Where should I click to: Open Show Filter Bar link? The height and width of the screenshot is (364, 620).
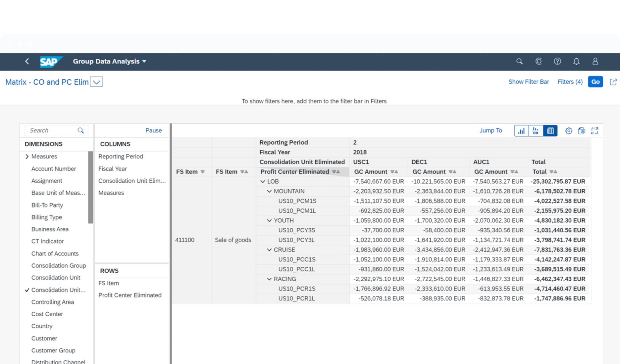[529, 82]
